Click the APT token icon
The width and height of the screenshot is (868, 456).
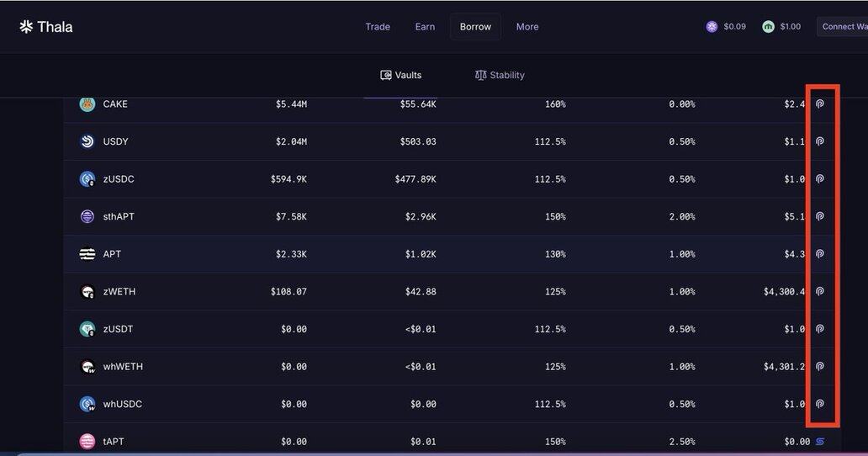87,254
